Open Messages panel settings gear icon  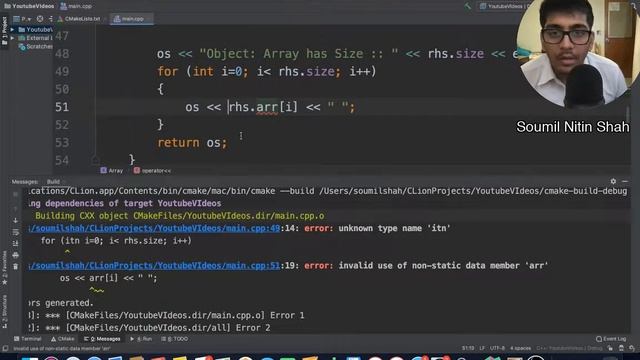click(613, 181)
